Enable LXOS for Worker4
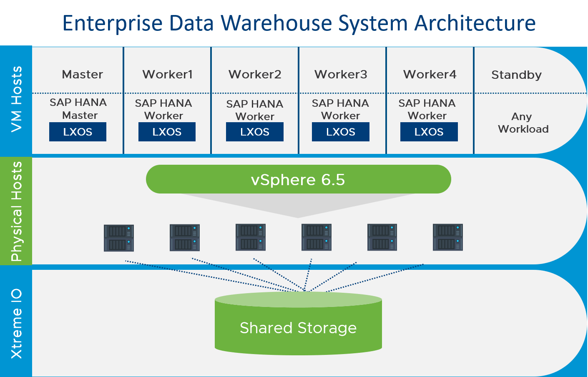Screen dimensions: 588x377 coord(429,131)
